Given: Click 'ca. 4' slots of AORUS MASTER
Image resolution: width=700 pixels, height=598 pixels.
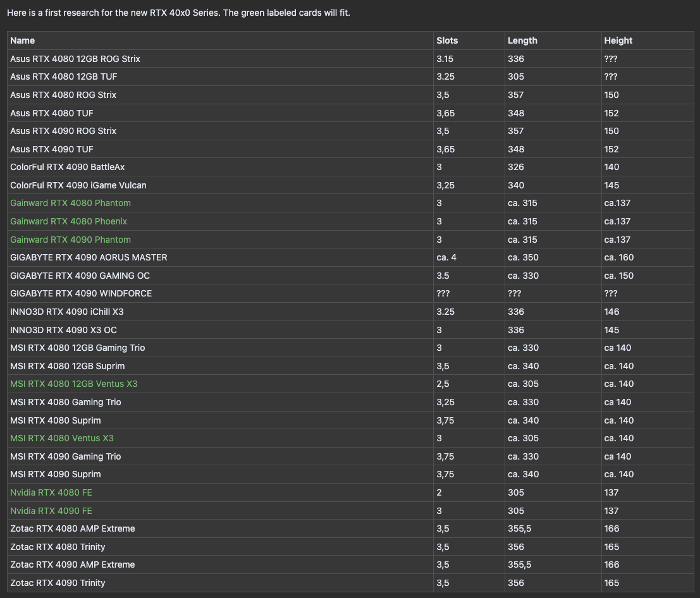Looking at the screenshot, I should click(x=446, y=257).
